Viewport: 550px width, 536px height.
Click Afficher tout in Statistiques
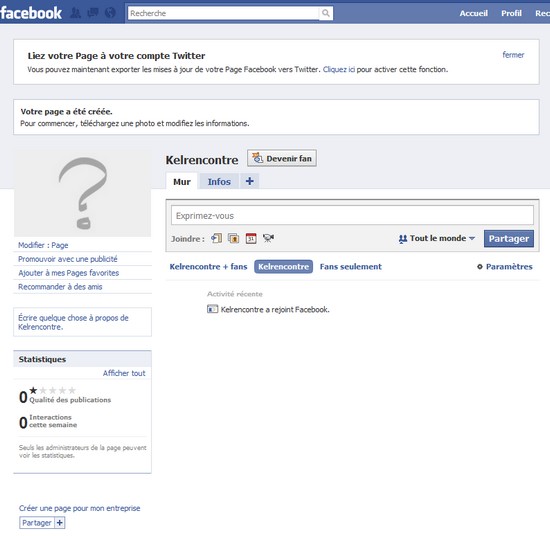[x=124, y=373]
